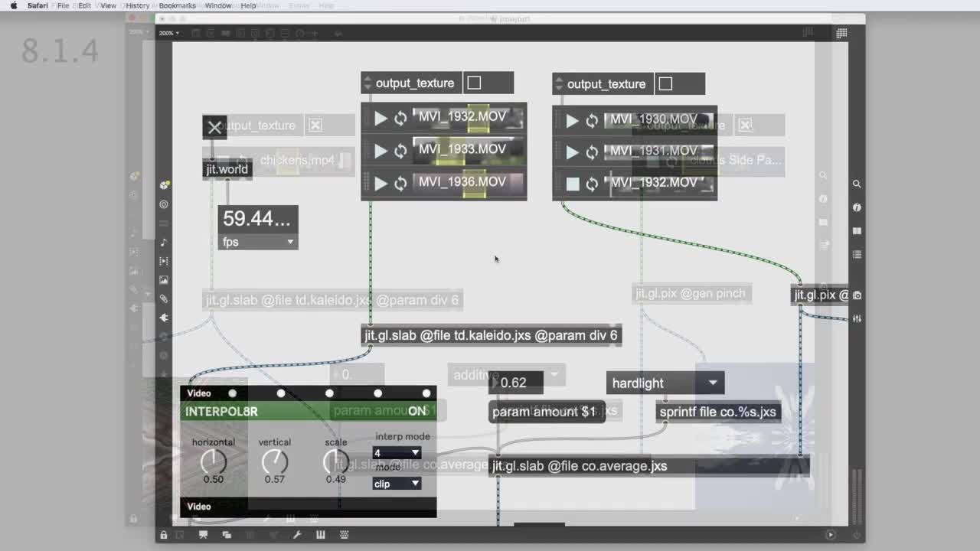Image resolution: width=980 pixels, height=551 pixels.
Task: Select the jit.gl.slab td.kaleido.jxs object
Action: click(x=491, y=335)
